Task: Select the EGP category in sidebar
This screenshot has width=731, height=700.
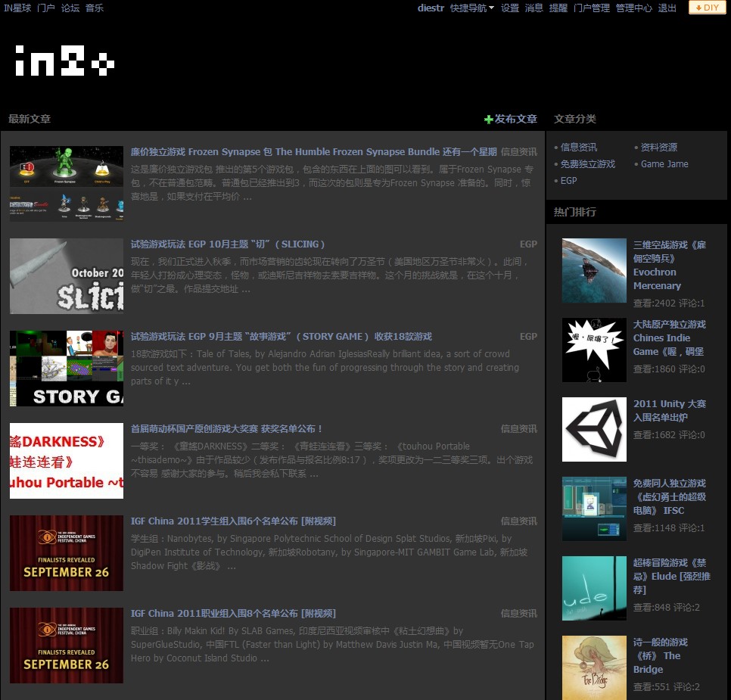Action: pos(569,181)
